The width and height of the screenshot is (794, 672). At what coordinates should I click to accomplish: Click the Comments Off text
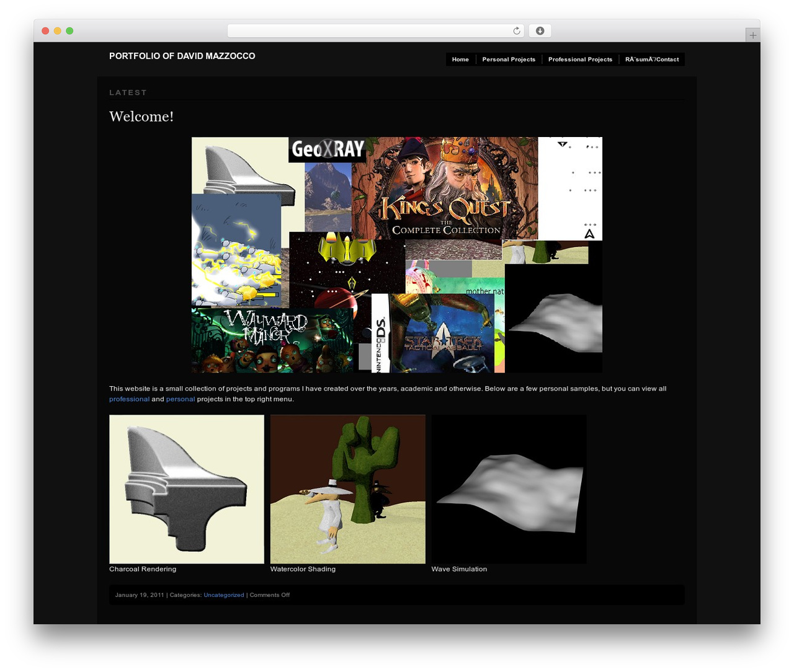[x=270, y=595]
